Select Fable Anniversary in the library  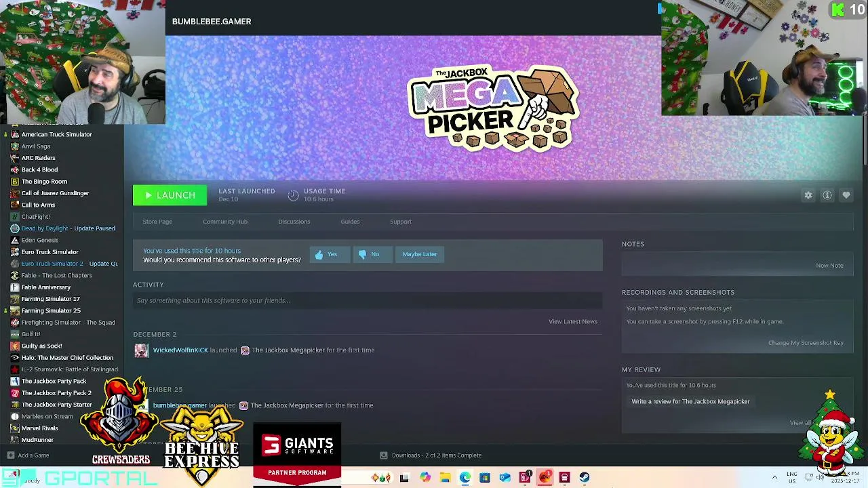(45, 287)
